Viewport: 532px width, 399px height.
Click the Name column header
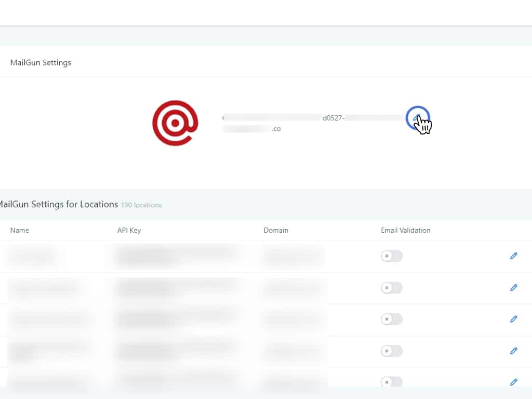pyautogui.click(x=20, y=230)
